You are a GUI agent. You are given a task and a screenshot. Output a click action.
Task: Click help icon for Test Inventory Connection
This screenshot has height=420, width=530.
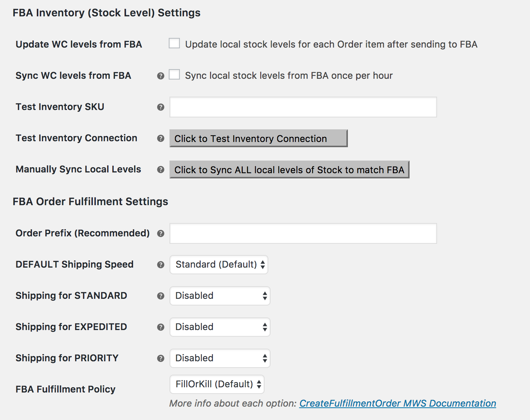(161, 138)
